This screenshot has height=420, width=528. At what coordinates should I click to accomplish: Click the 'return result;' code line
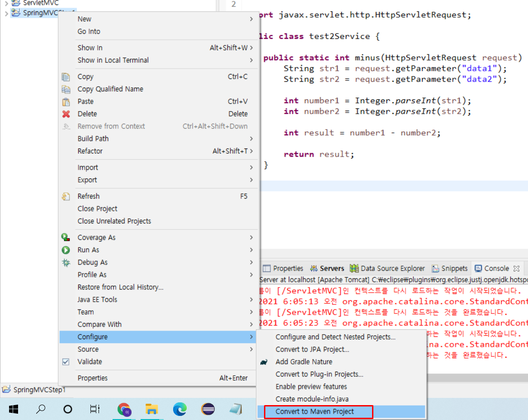point(319,154)
